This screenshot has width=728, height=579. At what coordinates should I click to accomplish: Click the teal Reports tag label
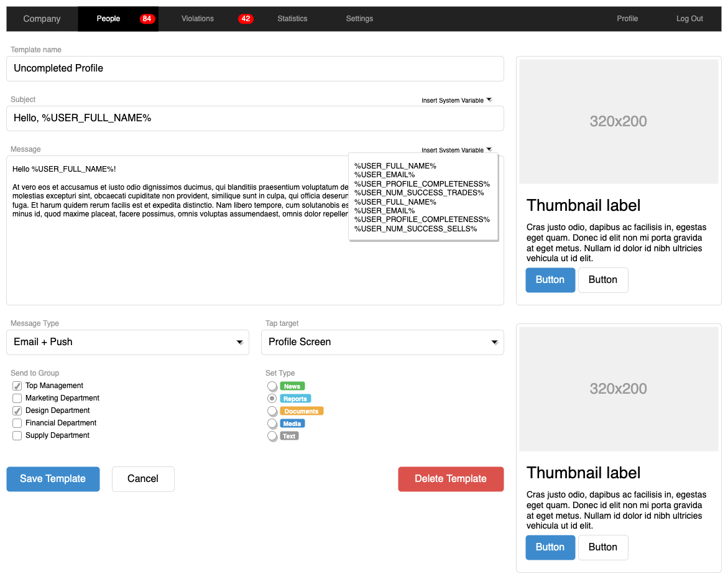[x=295, y=398]
